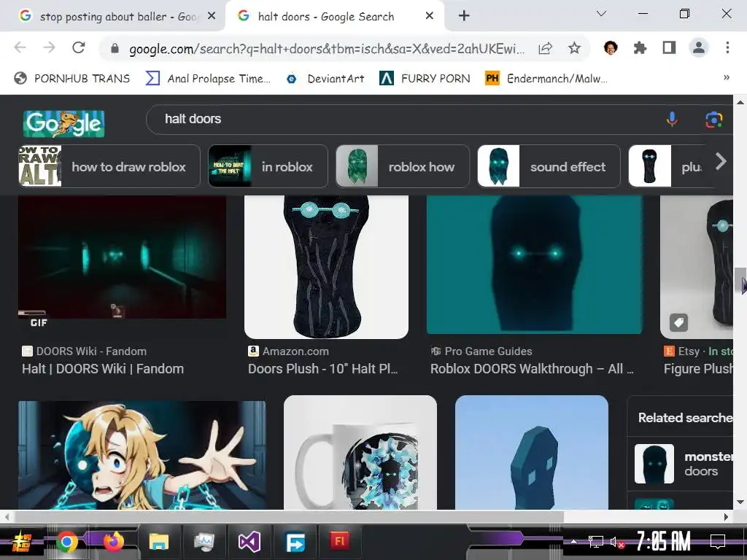Open the teal Halt silhouette image
747x560 pixels.
(535, 265)
